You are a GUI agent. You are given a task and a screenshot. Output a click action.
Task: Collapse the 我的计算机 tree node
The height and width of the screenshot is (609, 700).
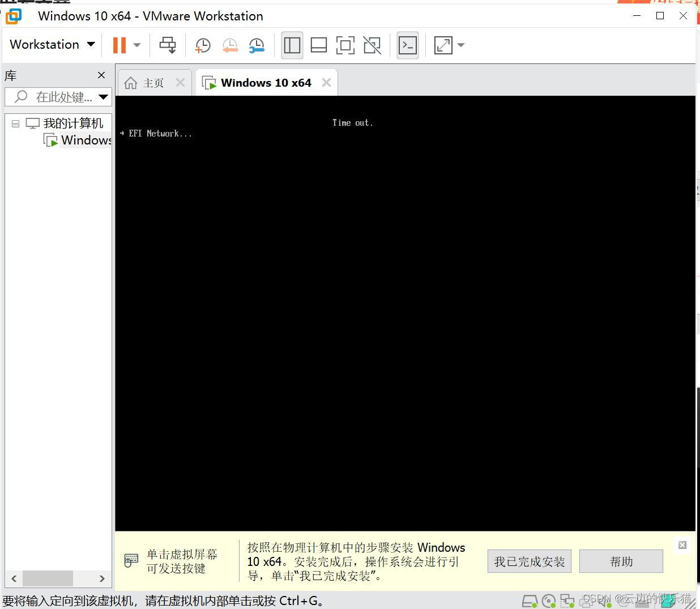[16, 123]
